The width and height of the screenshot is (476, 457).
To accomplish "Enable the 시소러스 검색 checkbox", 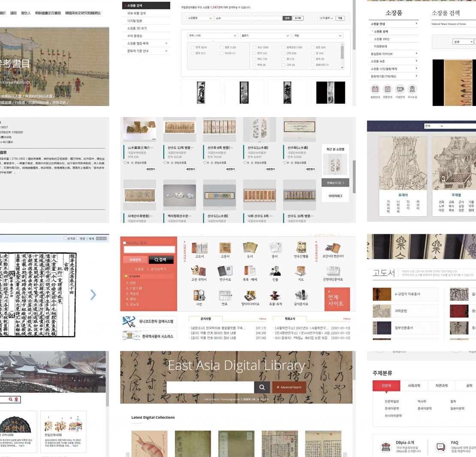I will (x=125, y=243).
